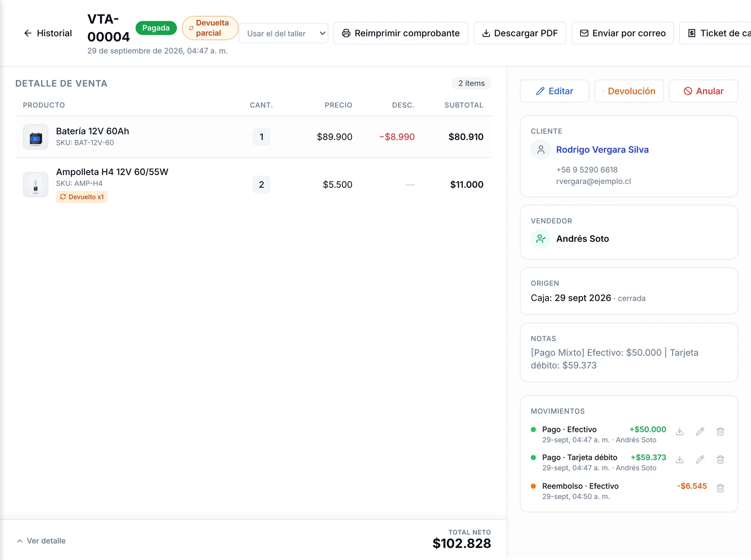Edit the Pago Efectivo movement
This screenshot has height=560, width=751.
pyautogui.click(x=700, y=431)
